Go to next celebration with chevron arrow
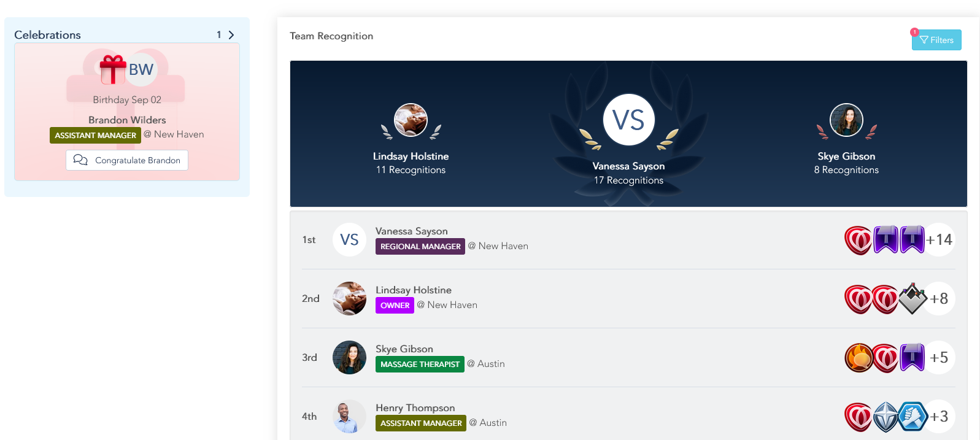The height and width of the screenshot is (440, 980). (231, 35)
